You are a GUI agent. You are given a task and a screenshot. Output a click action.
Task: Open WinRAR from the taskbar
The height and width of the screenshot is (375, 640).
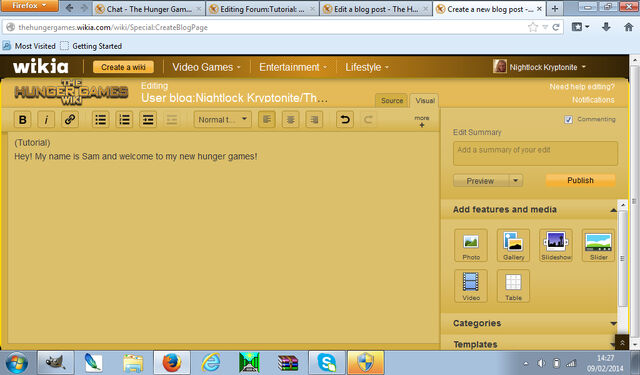click(288, 362)
